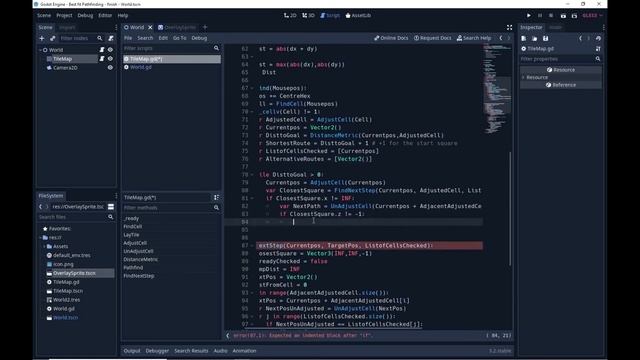This screenshot has width=640, height=360.
Task: Play custom scene icon
Action: pos(574,16)
